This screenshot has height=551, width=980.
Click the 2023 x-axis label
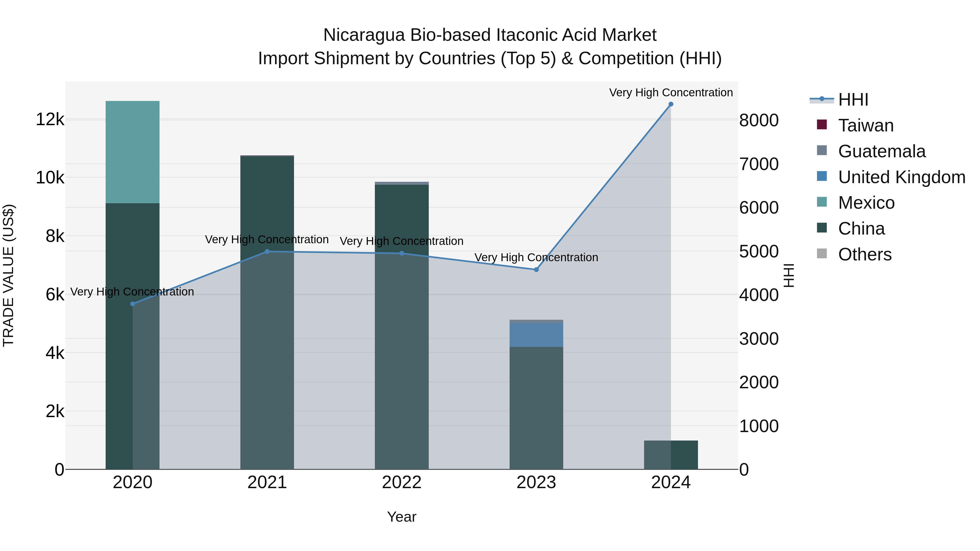pyautogui.click(x=536, y=482)
